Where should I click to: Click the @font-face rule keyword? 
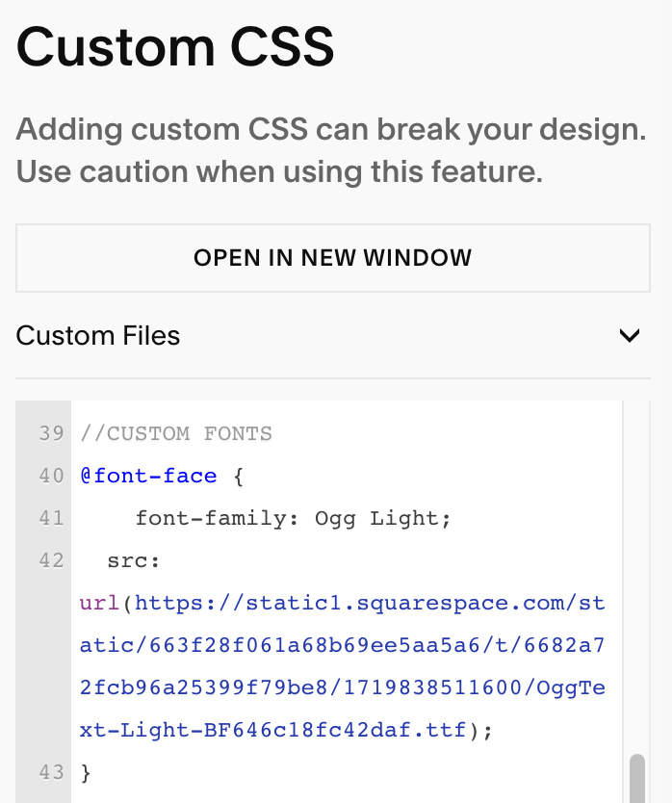pos(148,477)
